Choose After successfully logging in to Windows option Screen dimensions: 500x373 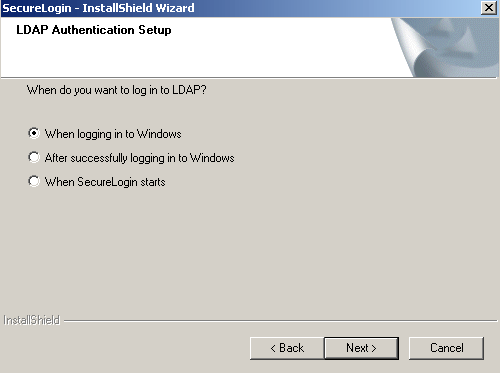tap(34, 157)
